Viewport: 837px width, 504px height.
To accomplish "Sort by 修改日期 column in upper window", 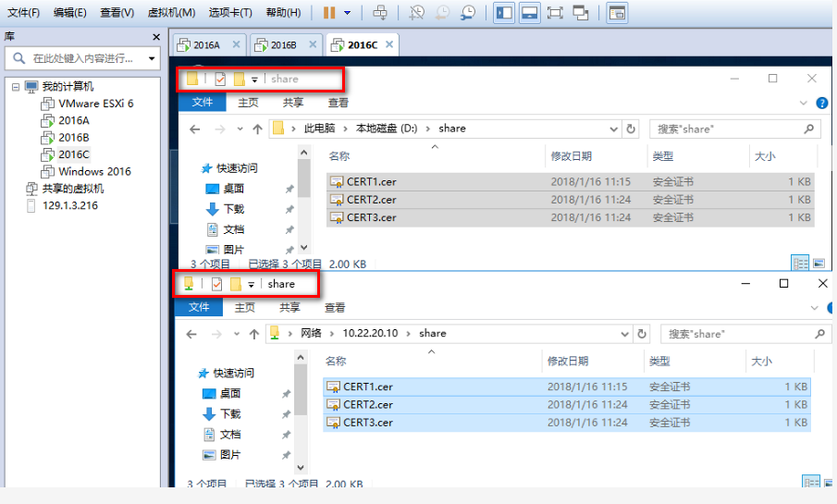I will tap(571, 156).
